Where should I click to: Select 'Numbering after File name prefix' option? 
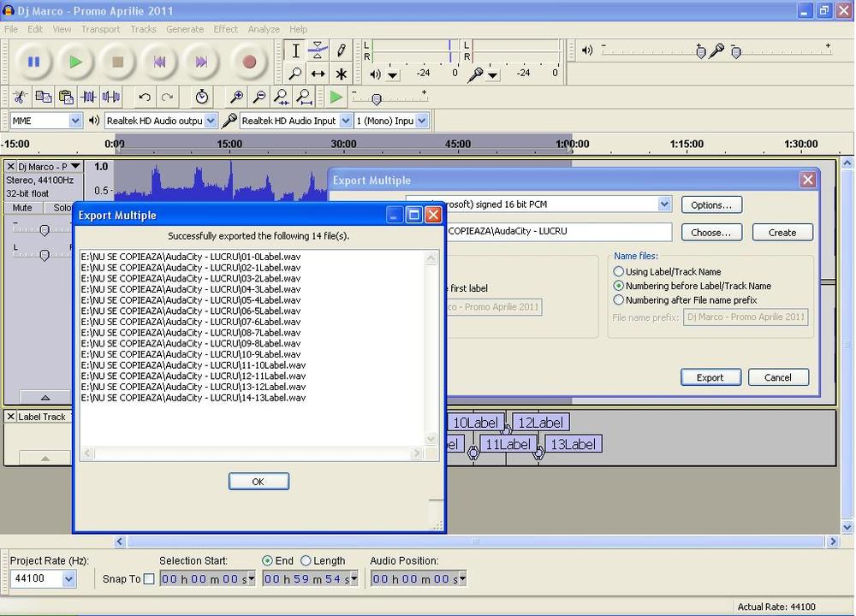619,299
